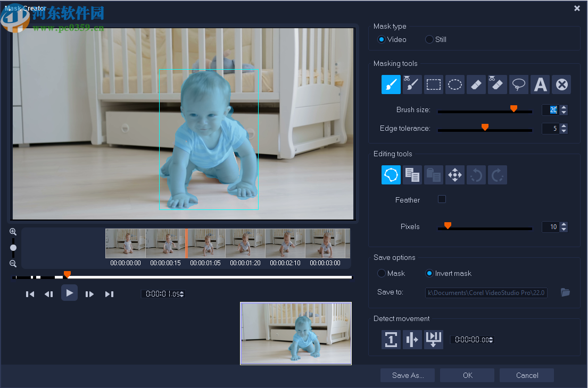588x388 pixels.
Task: Activate the ellipse selection masking tool
Action: tap(454, 85)
